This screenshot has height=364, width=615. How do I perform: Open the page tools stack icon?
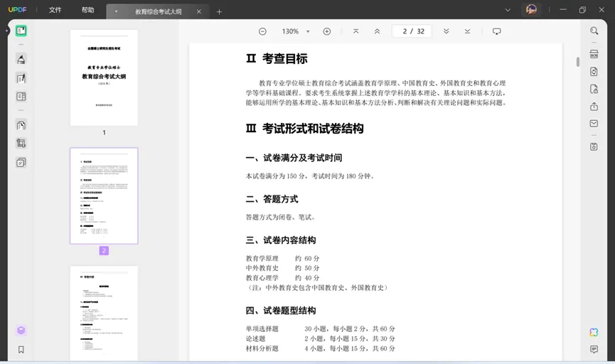point(21,162)
